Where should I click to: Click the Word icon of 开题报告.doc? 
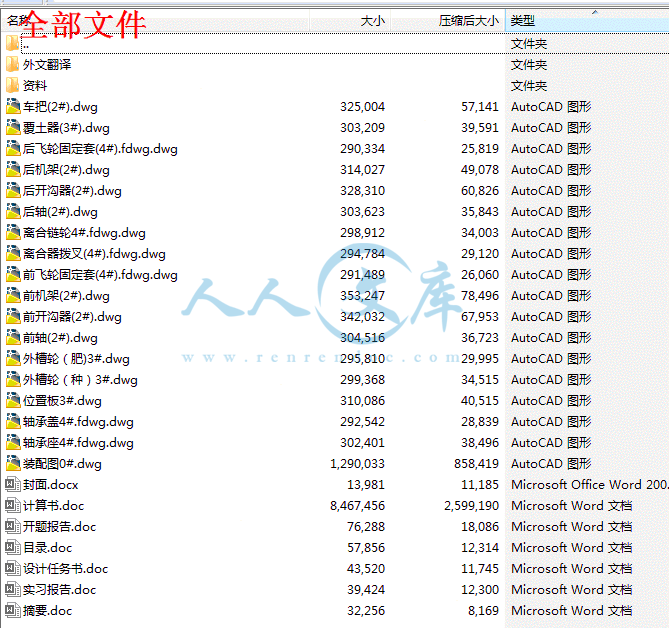[12, 526]
